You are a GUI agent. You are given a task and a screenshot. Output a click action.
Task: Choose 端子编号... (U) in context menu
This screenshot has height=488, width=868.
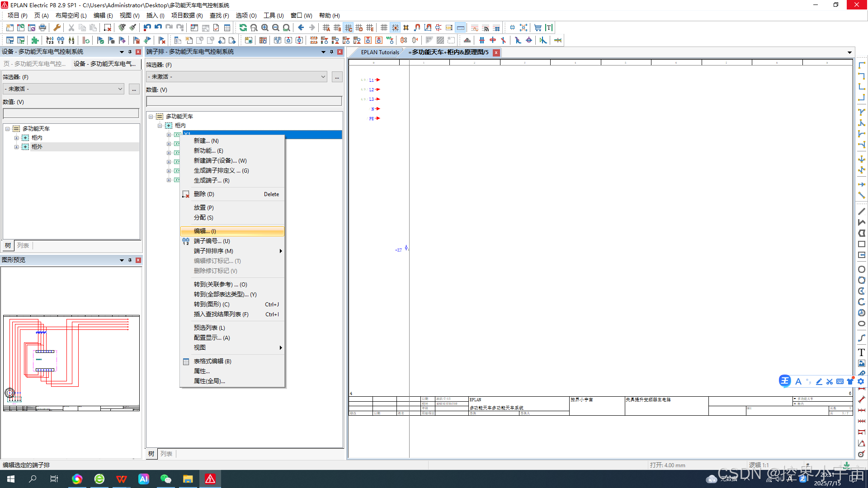(x=232, y=241)
